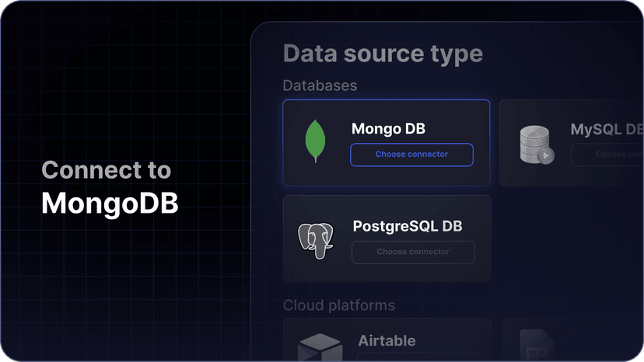Click the MySQL database stack icon

(x=536, y=144)
